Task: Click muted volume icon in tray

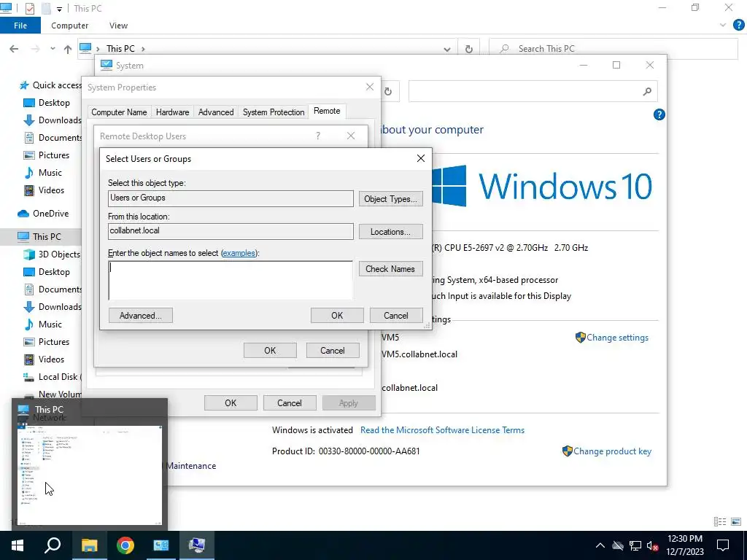Action: [652, 545]
